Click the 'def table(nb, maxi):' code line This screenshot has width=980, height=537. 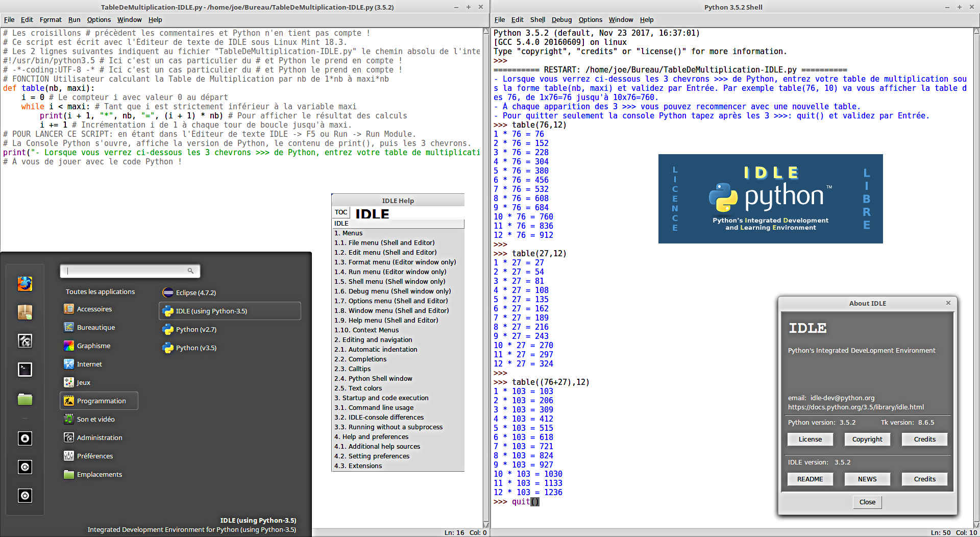48,88
